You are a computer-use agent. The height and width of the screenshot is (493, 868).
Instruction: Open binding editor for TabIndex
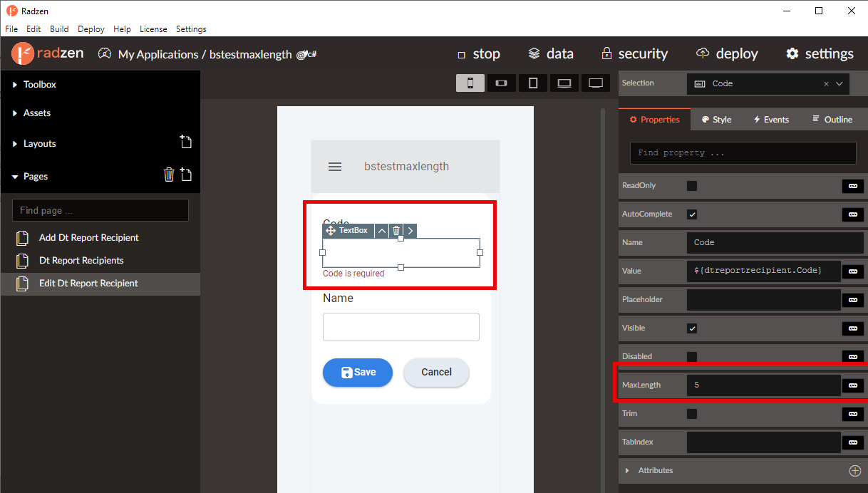point(852,442)
